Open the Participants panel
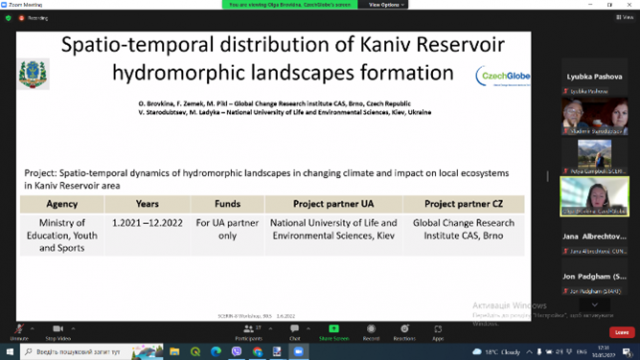 249,332
